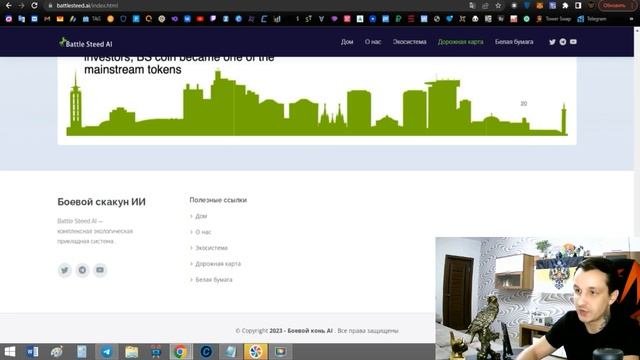640x360 pixels.
Task: Open the Tower Swap bookmark
Action: click(554, 19)
